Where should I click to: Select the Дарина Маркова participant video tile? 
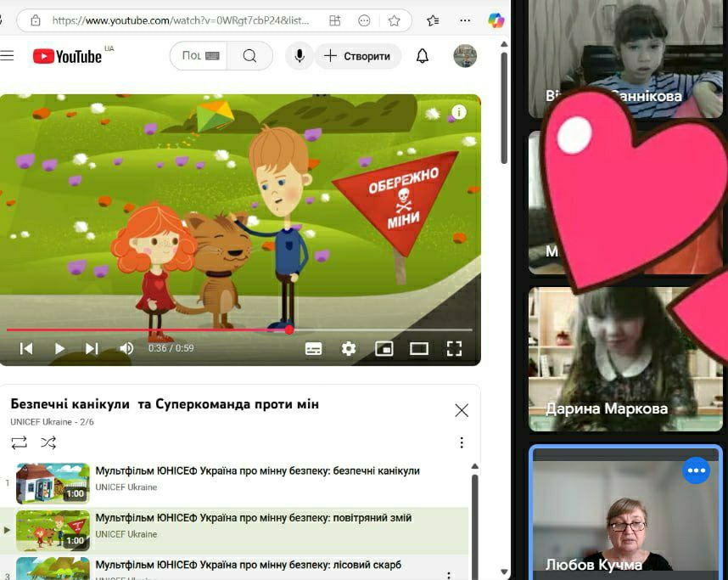coord(625,358)
